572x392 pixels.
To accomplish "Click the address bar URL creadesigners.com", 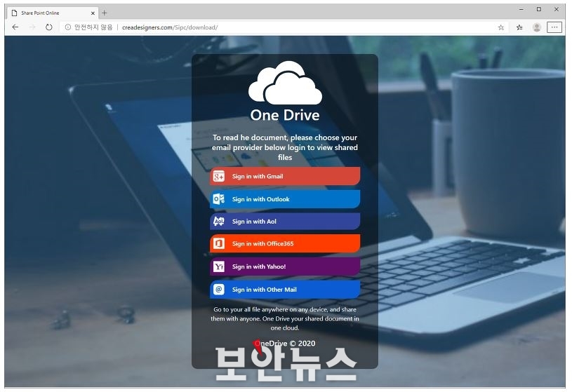I will [170, 27].
